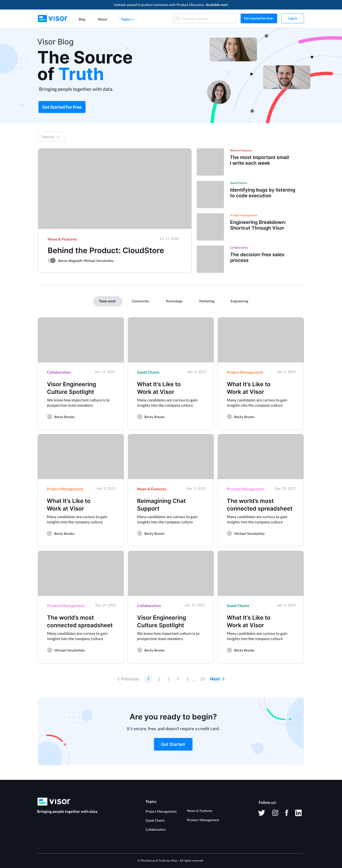Go to page 3 of results
The width and height of the screenshot is (342, 868).
[x=168, y=679]
